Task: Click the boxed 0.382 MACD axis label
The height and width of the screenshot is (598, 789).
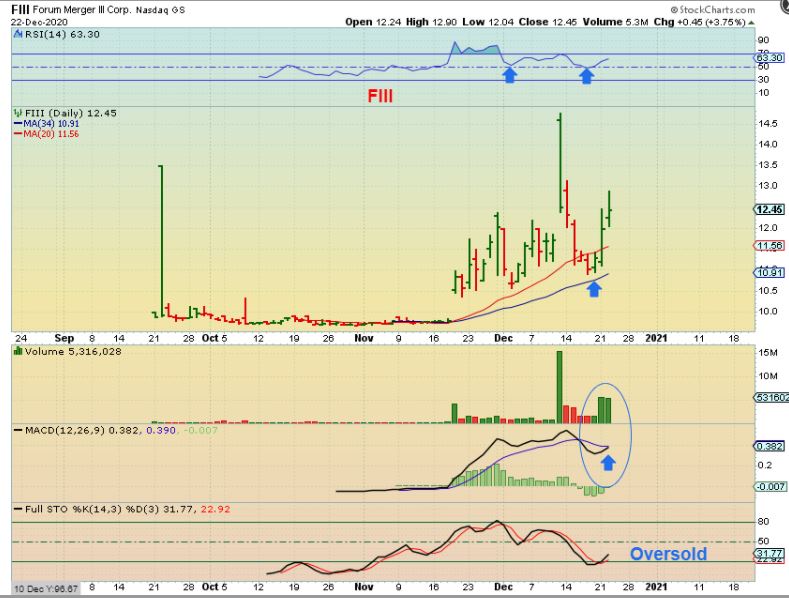Action: (769, 446)
